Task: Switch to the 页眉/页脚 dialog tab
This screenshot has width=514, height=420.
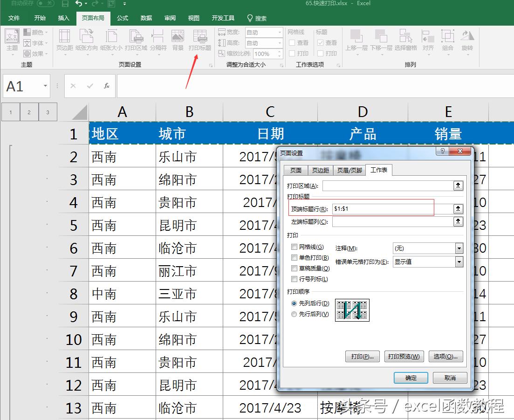Action: 349,170
